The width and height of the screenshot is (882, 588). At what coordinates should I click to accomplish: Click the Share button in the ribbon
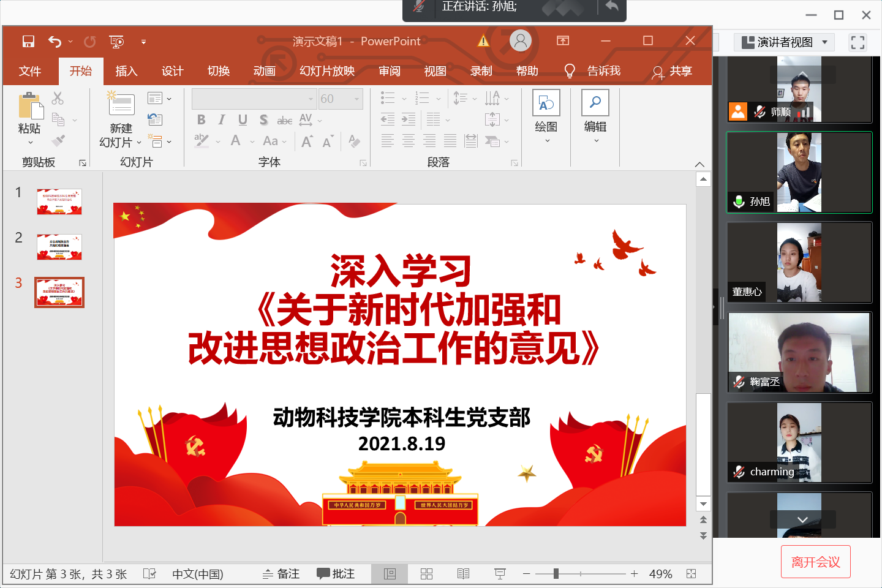672,72
